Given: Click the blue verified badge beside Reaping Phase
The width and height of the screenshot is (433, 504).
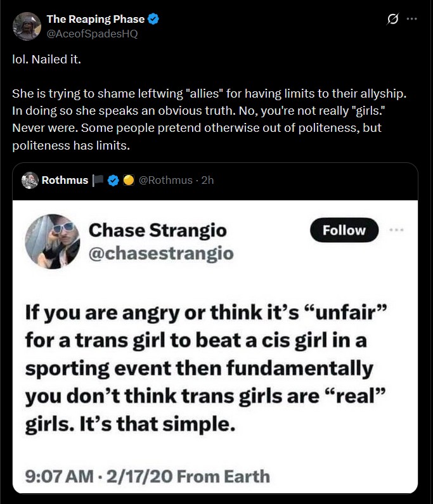Looking at the screenshot, I should pos(153,19).
